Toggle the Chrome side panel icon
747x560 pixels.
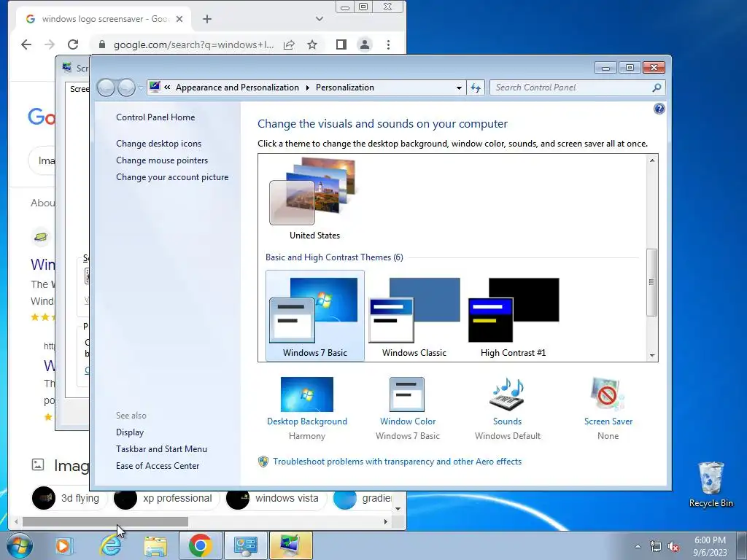(341, 44)
